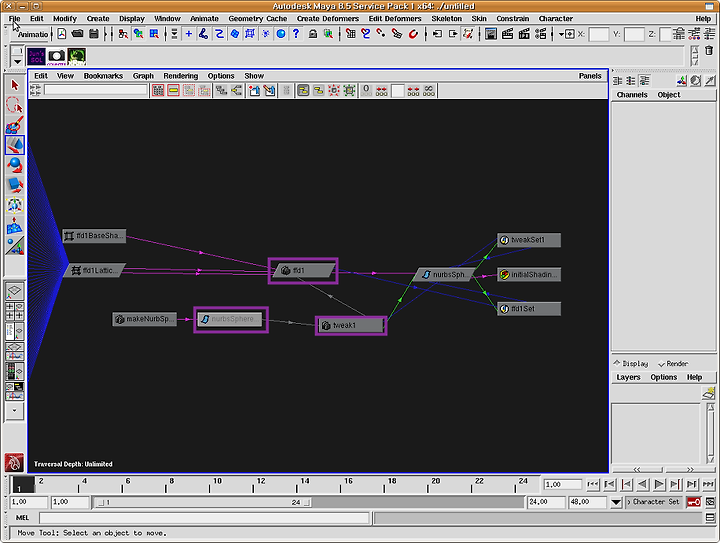Click the Jun's SOL shelf icon
This screenshot has height=543, width=720.
(x=36, y=56)
